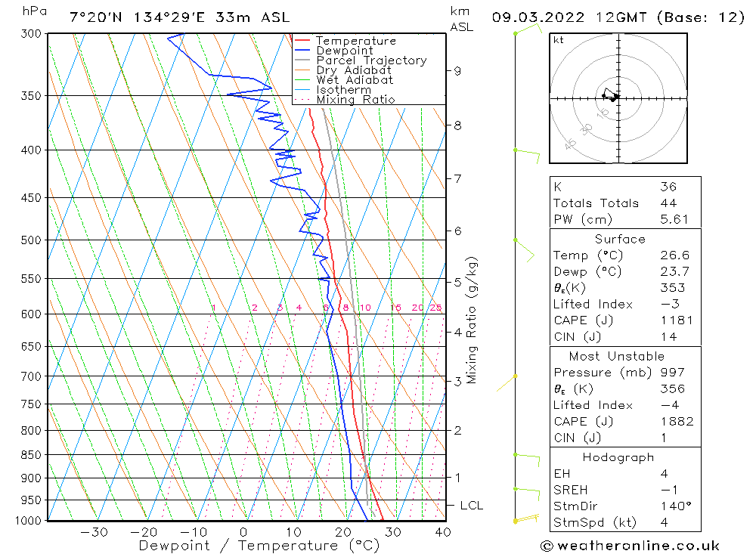Click the K index value 36
Image resolution: width=756 pixels, height=554 pixels.
(668, 187)
